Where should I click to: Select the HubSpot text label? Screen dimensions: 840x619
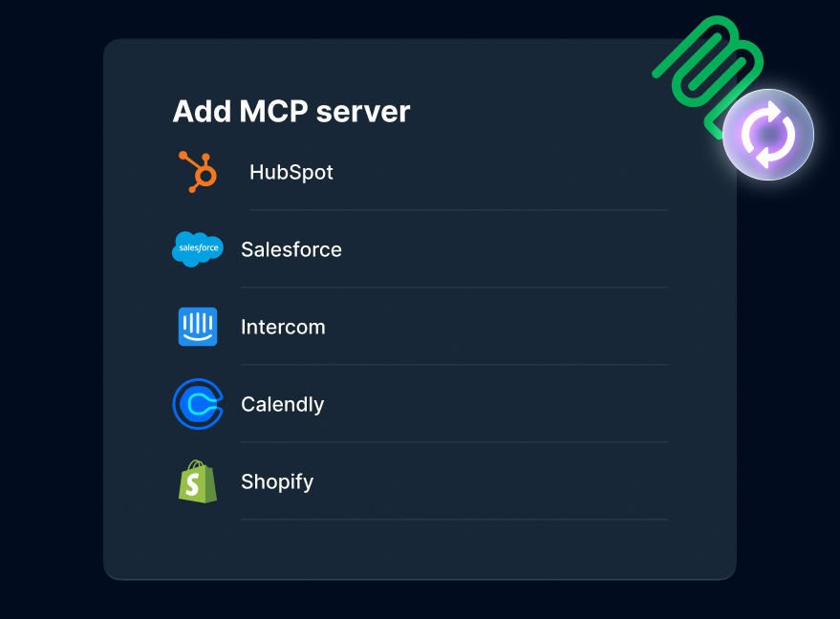tap(291, 173)
